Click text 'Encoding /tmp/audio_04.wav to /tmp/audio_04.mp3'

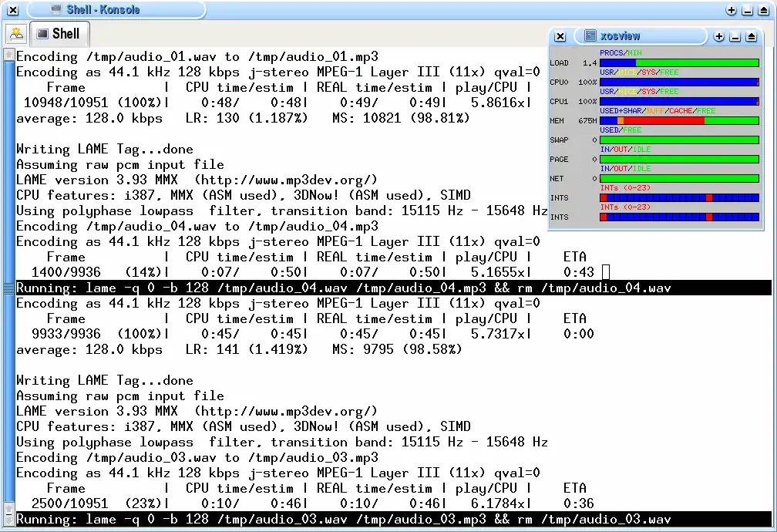click(x=197, y=227)
